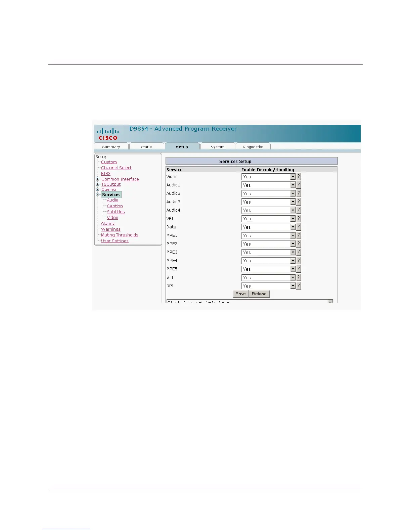Open the MPE2 Enable Decode dropdown

268,244
